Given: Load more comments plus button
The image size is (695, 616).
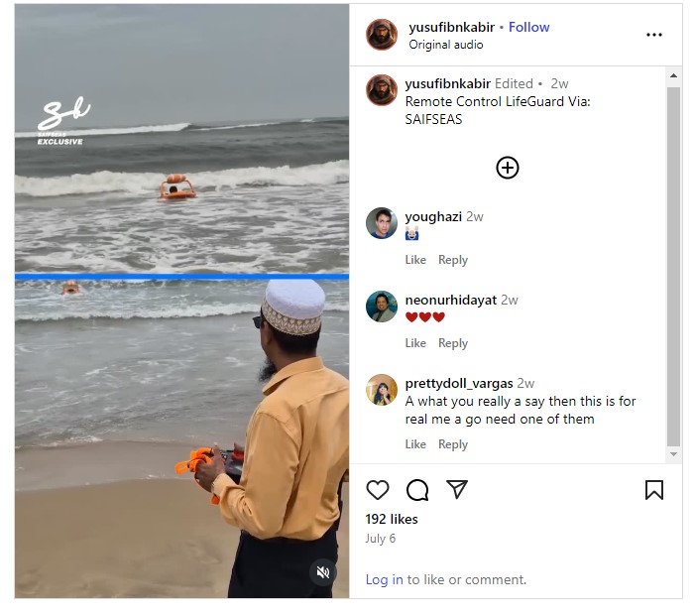Looking at the screenshot, I should point(507,168).
